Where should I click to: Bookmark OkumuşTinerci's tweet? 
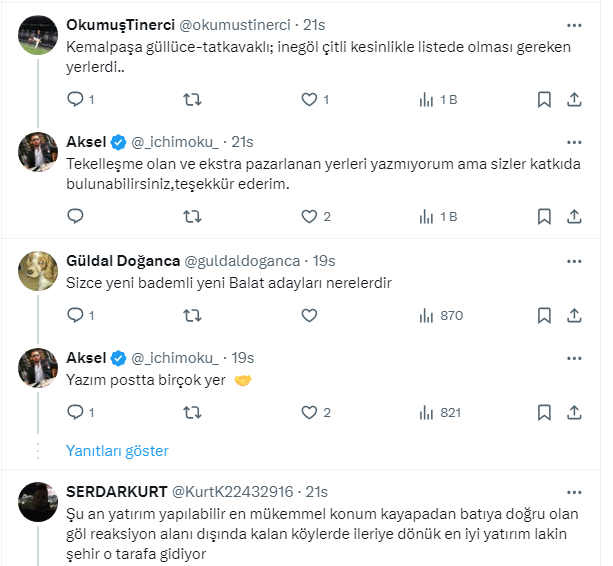[x=544, y=99]
